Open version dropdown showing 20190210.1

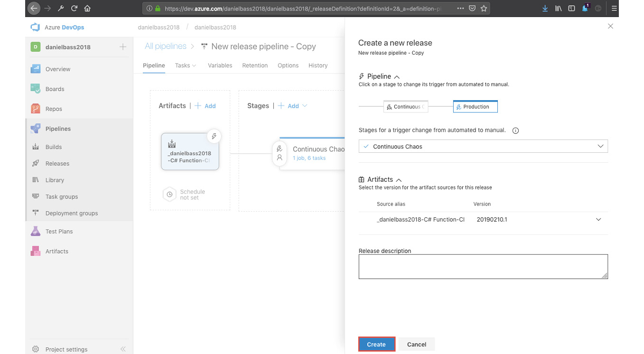point(598,220)
